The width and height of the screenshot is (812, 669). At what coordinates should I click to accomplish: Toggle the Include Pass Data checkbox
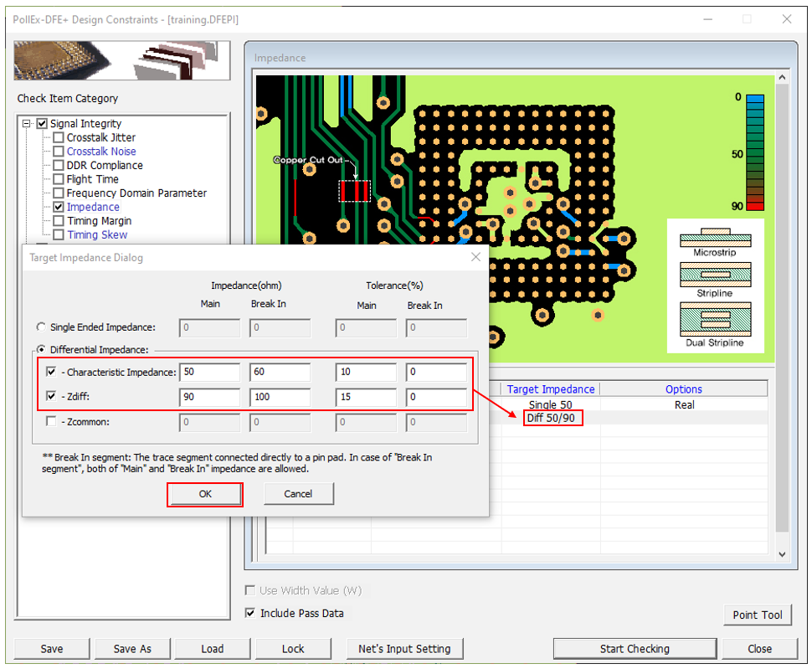pos(250,613)
